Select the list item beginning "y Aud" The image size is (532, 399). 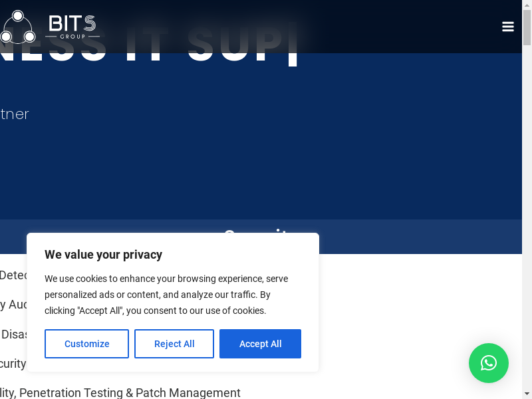(x=13, y=305)
